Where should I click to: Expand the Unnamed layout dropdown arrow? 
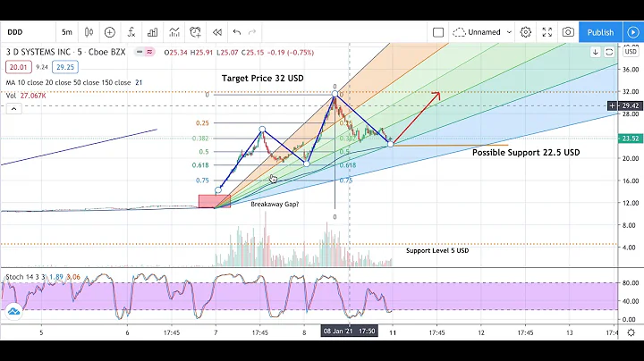509,32
